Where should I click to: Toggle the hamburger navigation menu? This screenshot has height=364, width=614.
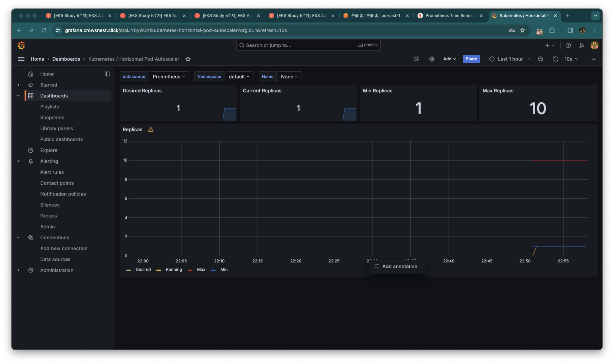pyautogui.click(x=21, y=59)
